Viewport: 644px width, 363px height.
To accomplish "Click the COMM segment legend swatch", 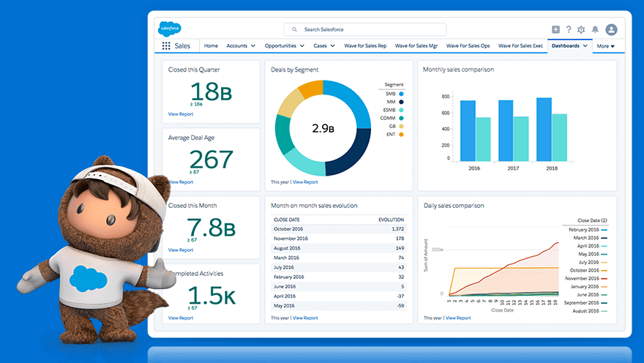I will click(401, 119).
